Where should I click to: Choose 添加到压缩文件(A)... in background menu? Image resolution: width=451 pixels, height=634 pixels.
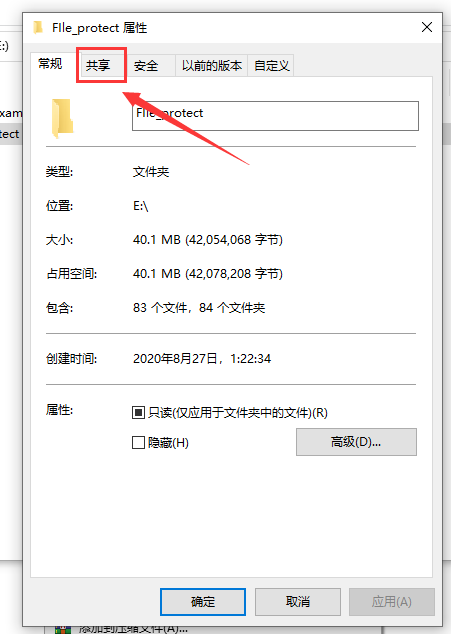[133, 629]
